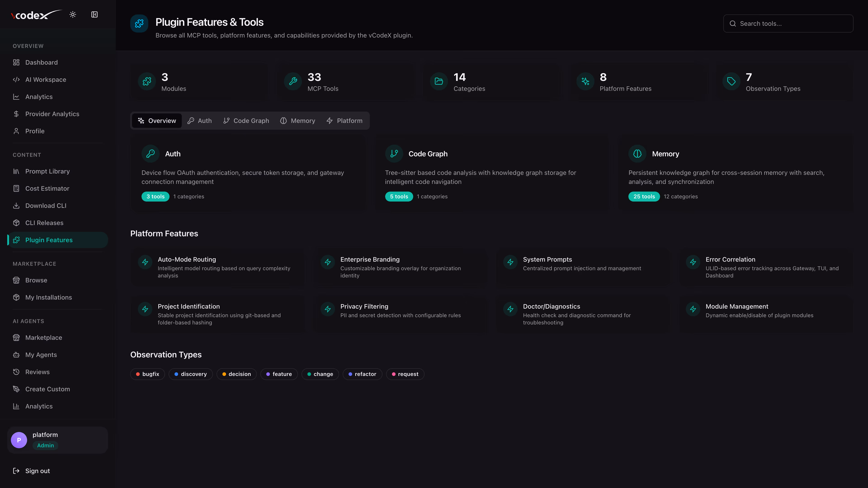The width and height of the screenshot is (868, 488).
Task: Switch to the Memory tab
Action: (297, 121)
